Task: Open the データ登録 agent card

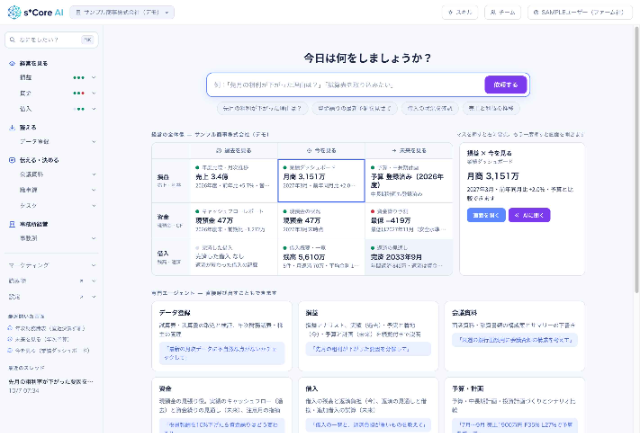Action: (x=222, y=336)
